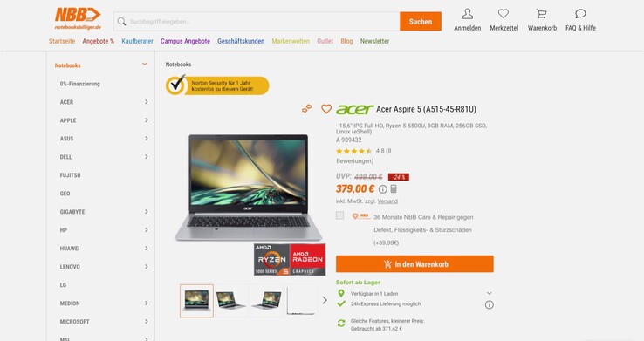Open the Anmelden account icon
The width and height of the screenshot is (644, 341).
pyautogui.click(x=468, y=14)
